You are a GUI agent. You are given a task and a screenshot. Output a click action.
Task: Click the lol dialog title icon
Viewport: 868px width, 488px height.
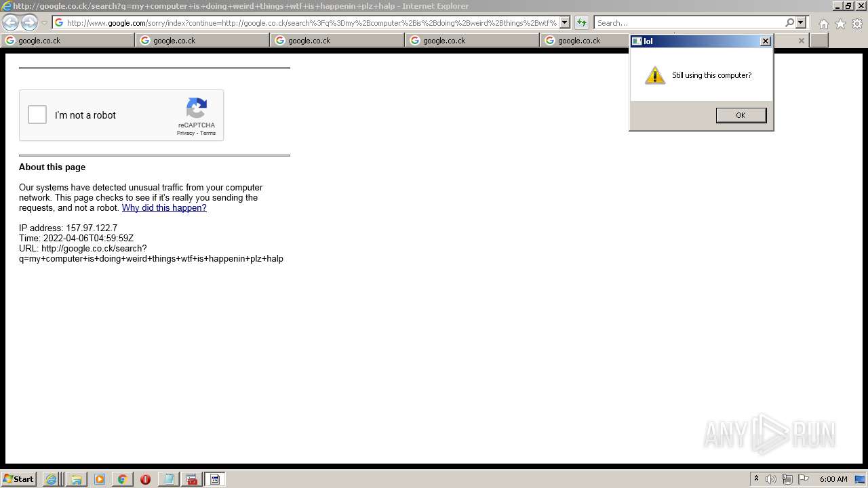point(637,41)
